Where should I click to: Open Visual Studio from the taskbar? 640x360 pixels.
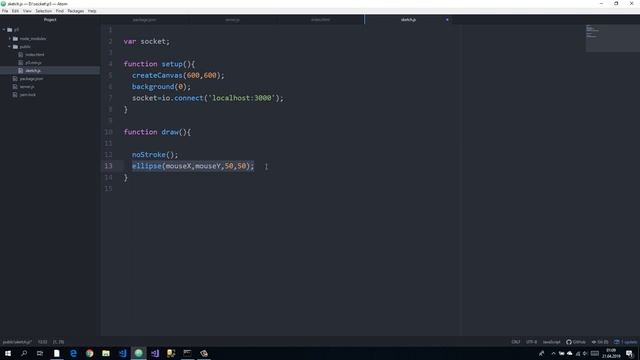pos(155,353)
